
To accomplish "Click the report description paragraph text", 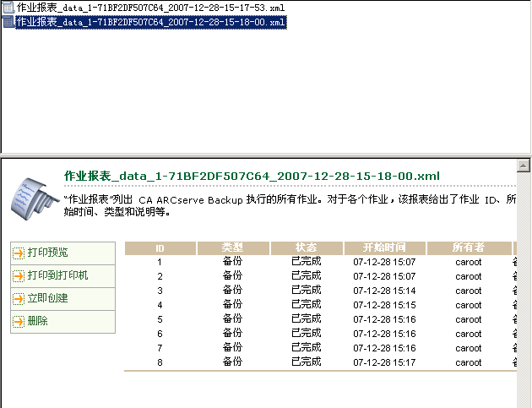I will [290, 206].
